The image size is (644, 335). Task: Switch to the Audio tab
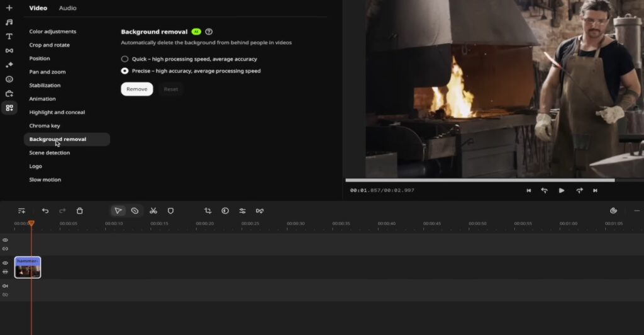pos(67,8)
